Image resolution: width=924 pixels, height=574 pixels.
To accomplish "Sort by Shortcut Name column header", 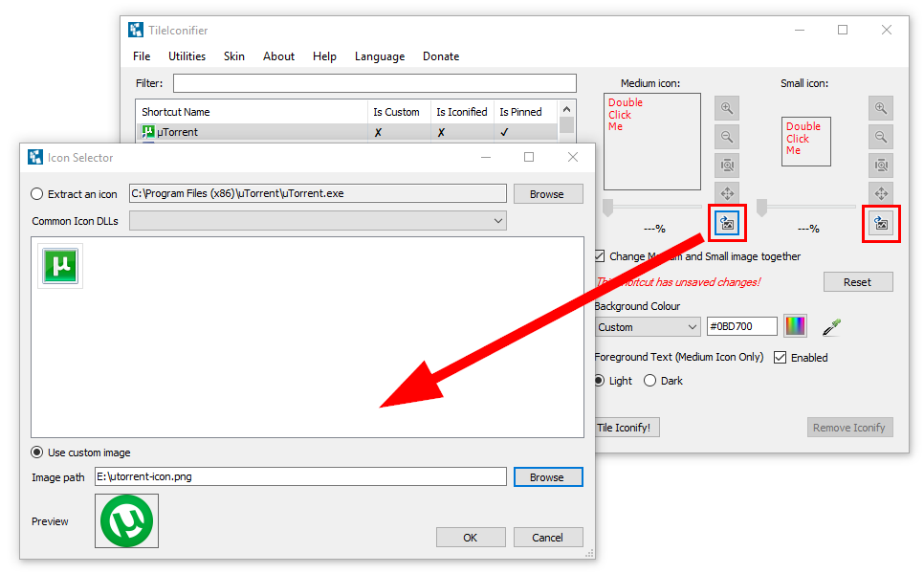I will 252,112.
